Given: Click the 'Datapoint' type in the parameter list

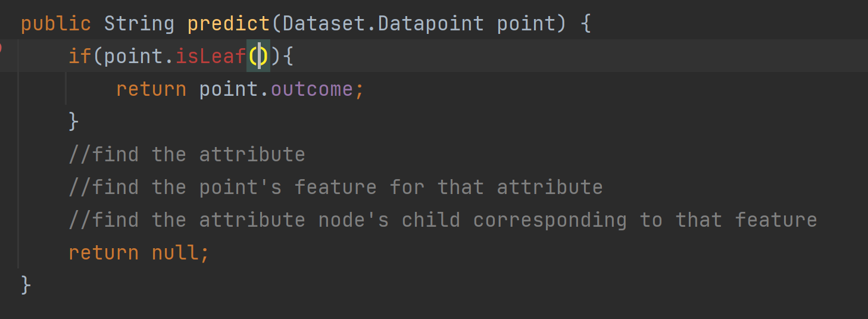Looking at the screenshot, I should tap(431, 24).
